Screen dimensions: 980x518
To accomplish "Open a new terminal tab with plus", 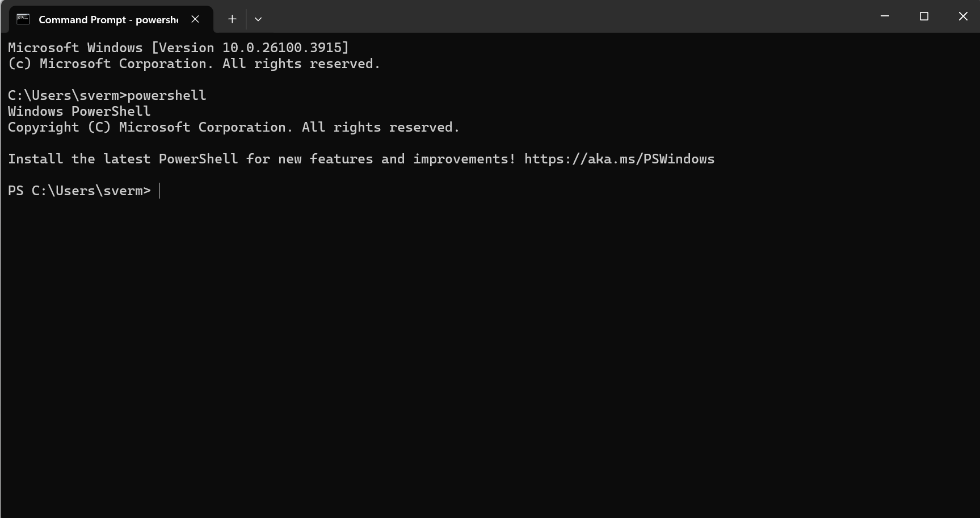I will pyautogui.click(x=232, y=19).
